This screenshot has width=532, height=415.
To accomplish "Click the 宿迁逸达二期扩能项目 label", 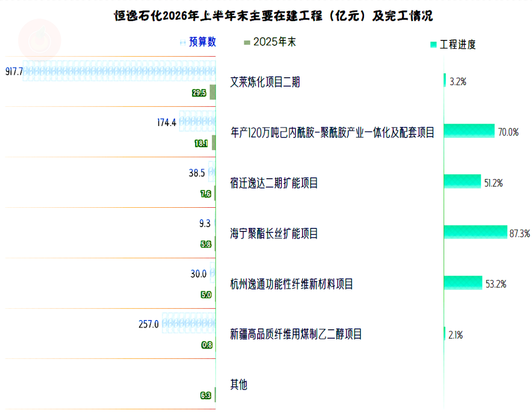I will point(274,183).
